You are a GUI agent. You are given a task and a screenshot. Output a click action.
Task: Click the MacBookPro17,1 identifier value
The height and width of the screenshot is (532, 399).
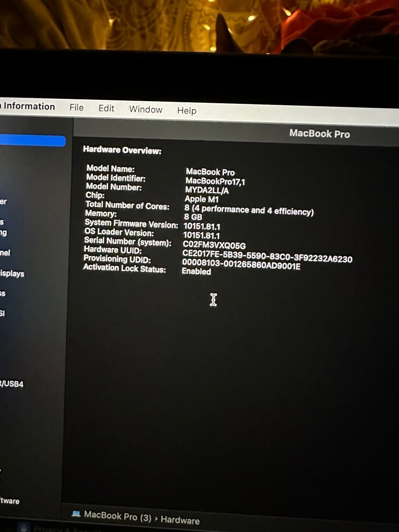pyautogui.click(x=215, y=181)
